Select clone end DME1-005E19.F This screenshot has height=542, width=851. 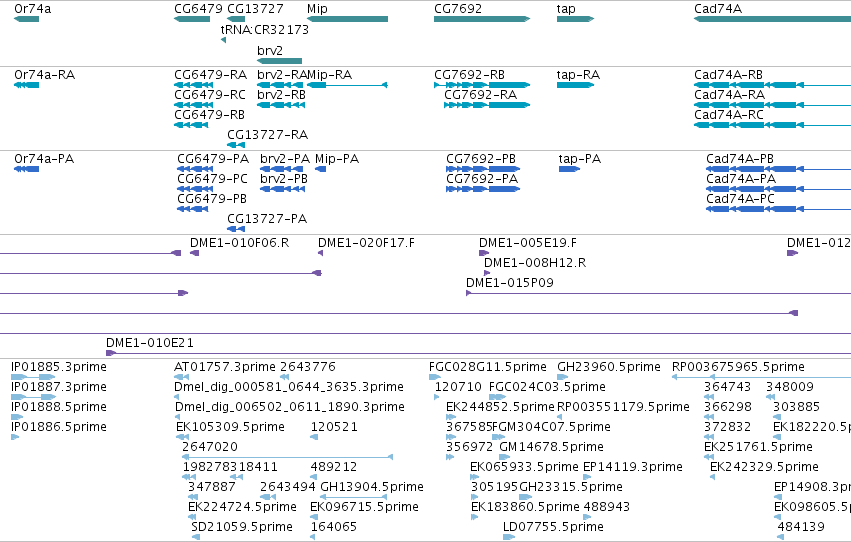484,253
